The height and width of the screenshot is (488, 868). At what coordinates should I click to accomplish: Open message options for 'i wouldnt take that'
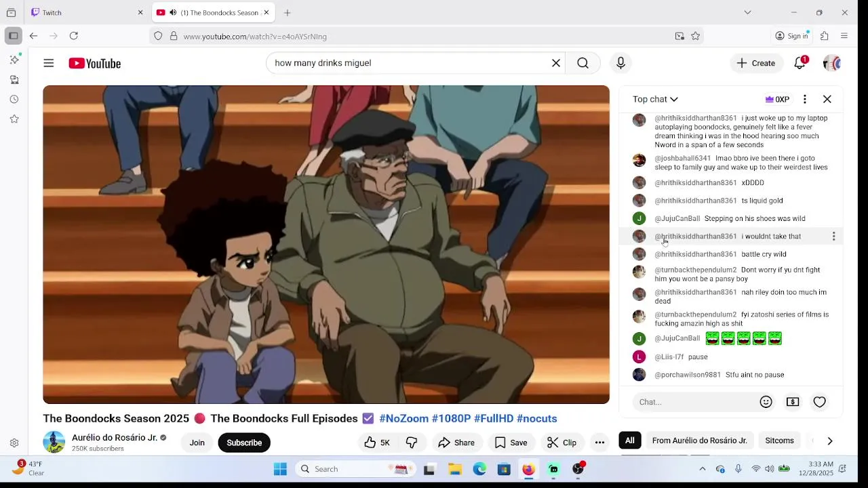[833, 236]
